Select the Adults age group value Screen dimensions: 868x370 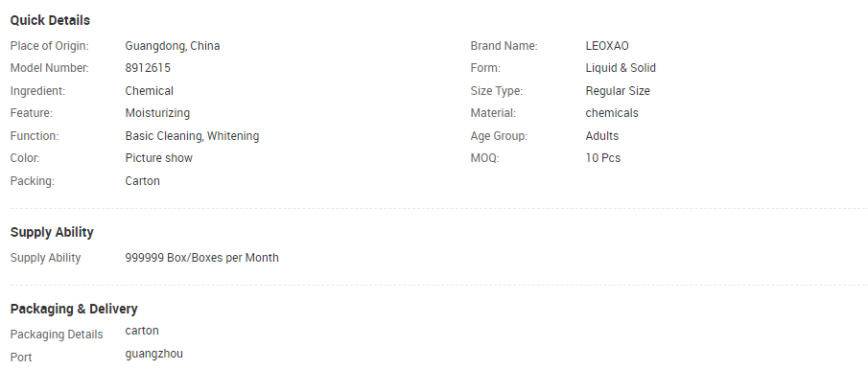[x=601, y=135]
